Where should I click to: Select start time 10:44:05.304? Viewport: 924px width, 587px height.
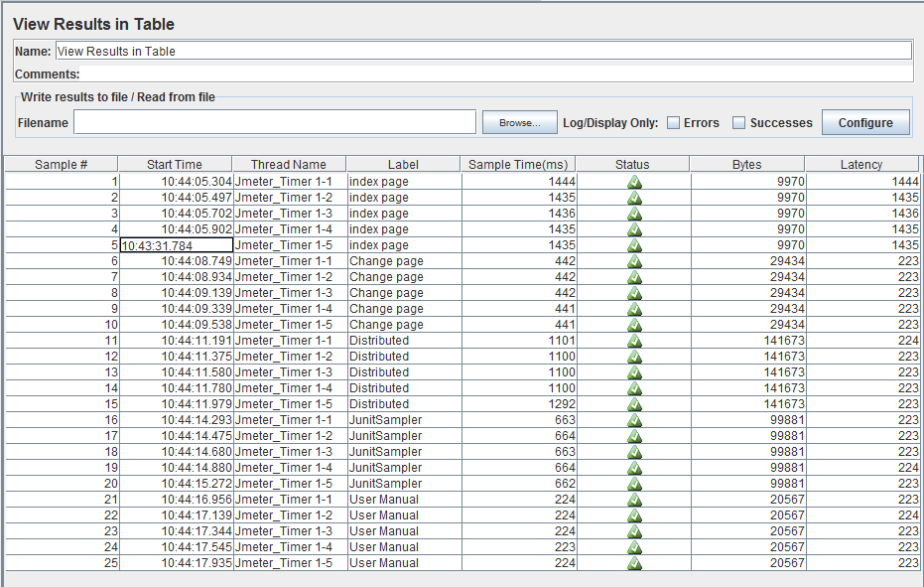[177, 182]
